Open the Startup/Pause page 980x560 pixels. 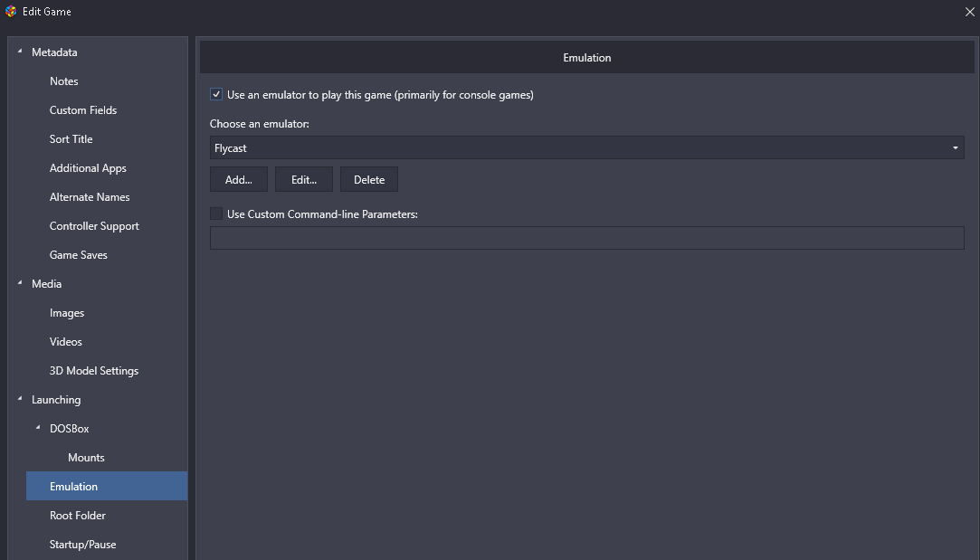[82, 545]
